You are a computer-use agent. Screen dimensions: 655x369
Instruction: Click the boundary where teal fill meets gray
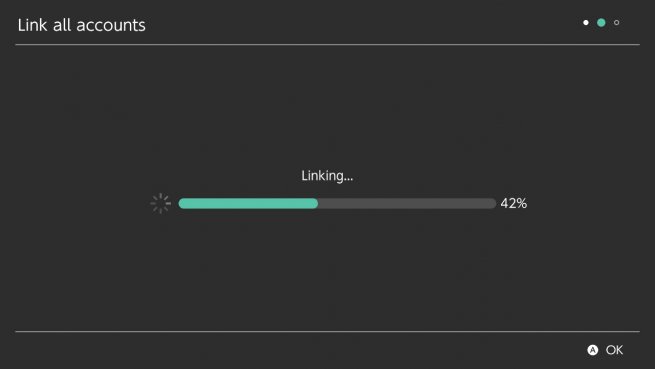pyautogui.click(x=318, y=204)
